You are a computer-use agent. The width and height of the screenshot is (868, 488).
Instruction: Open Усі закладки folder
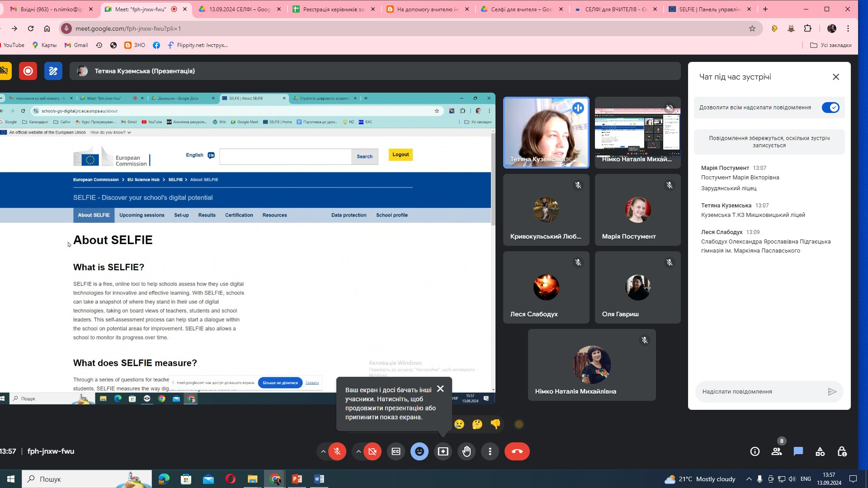[x=831, y=45]
